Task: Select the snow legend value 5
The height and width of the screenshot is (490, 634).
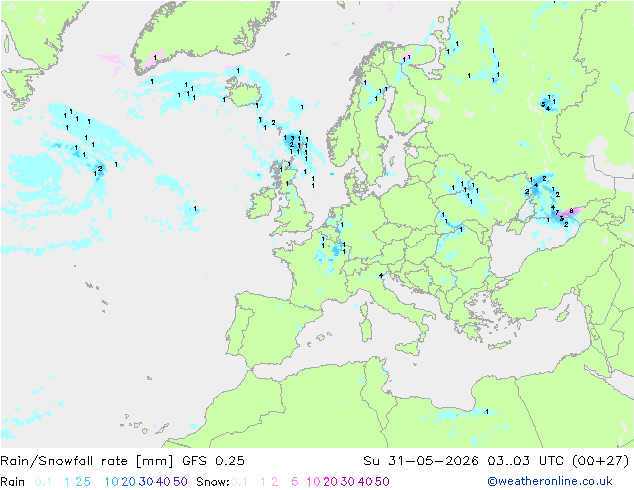Action: [x=294, y=482]
